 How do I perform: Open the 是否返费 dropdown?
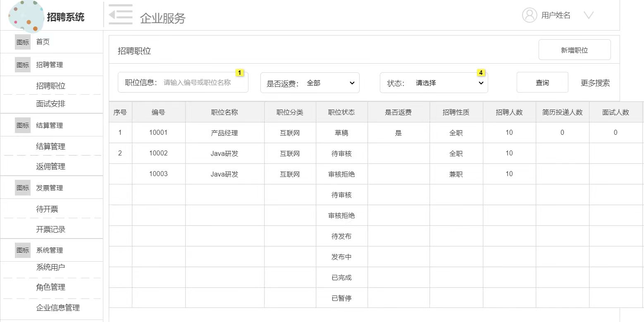(x=310, y=83)
